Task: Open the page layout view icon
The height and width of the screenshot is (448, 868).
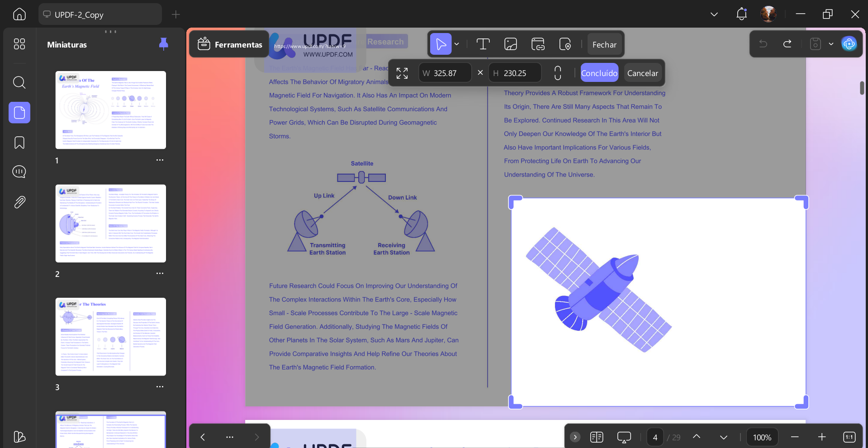Action: point(597,437)
